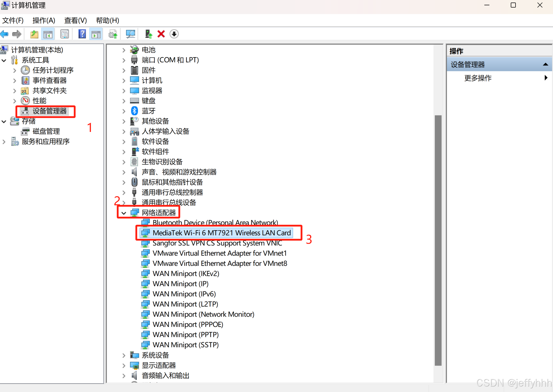Collapse the 设备管理器 actions section header
The width and height of the screenshot is (553, 392).
click(545, 65)
